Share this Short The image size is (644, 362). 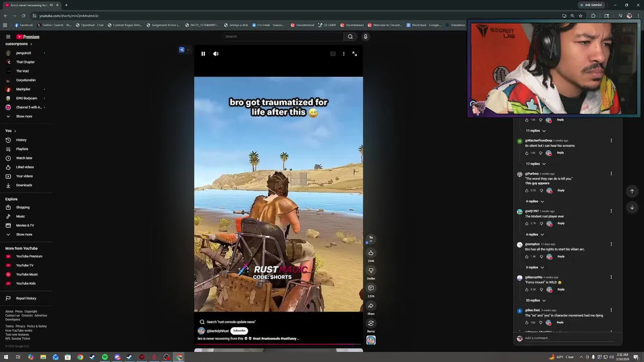point(371,306)
